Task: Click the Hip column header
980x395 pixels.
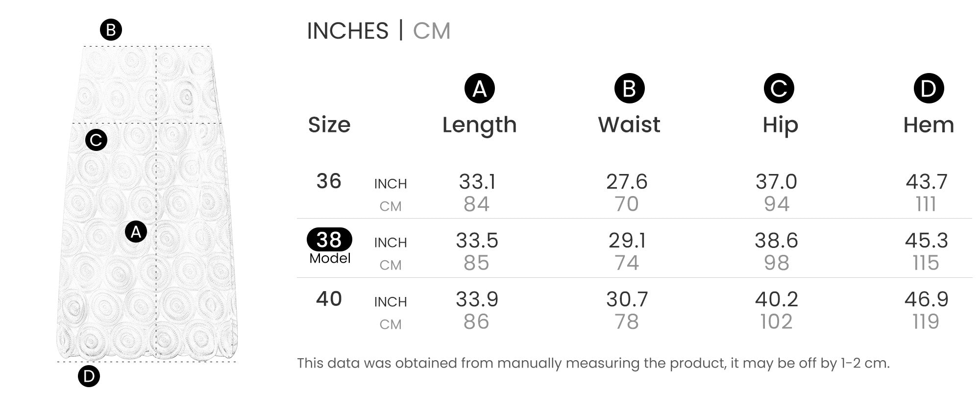Action: point(780,125)
